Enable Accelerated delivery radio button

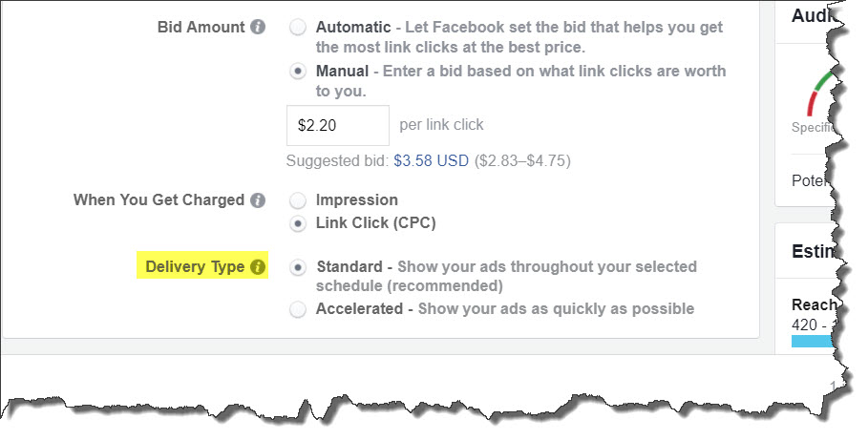(x=298, y=309)
